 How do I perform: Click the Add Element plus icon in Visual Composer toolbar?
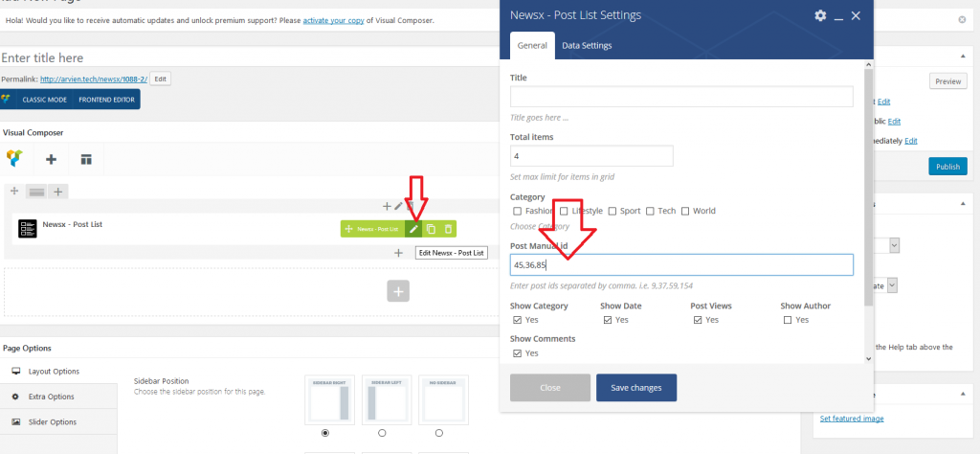click(x=51, y=159)
